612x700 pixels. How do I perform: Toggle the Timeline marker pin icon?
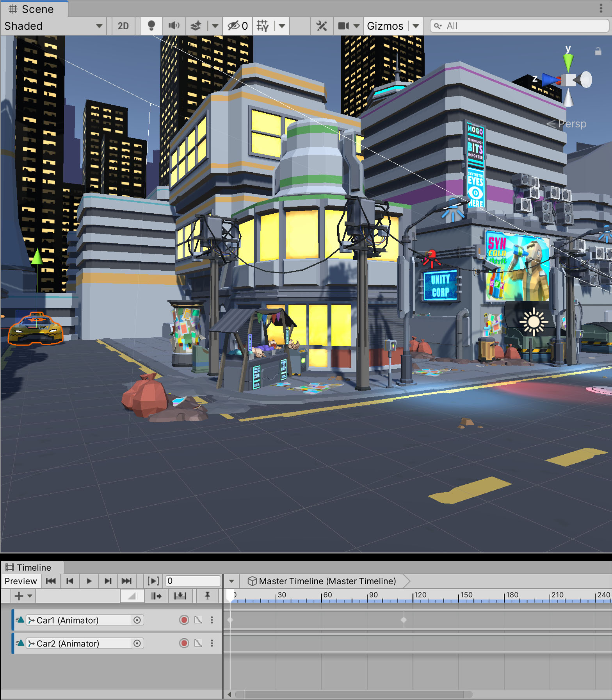point(207,596)
